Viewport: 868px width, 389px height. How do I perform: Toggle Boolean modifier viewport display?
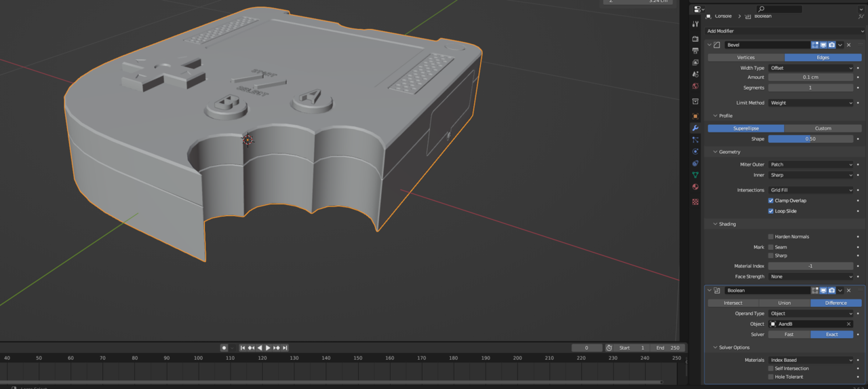823,291
